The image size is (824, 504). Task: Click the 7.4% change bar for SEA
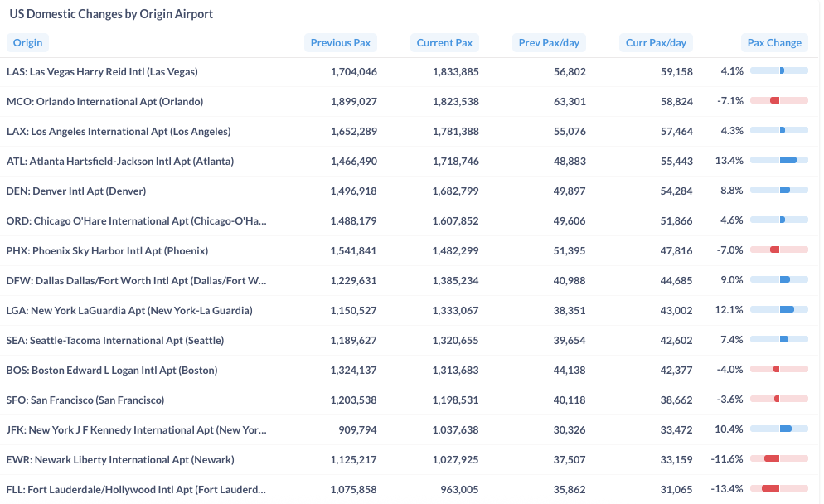[778, 340]
